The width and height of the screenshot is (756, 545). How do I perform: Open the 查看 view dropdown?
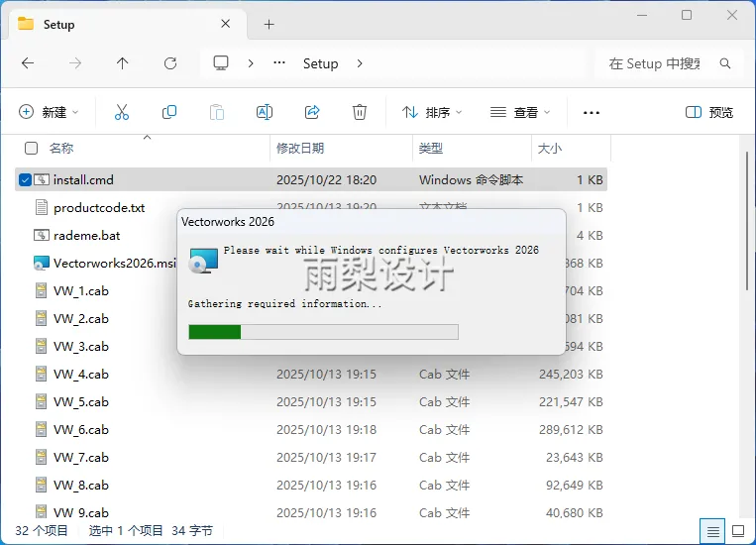click(x=520, y=112)
